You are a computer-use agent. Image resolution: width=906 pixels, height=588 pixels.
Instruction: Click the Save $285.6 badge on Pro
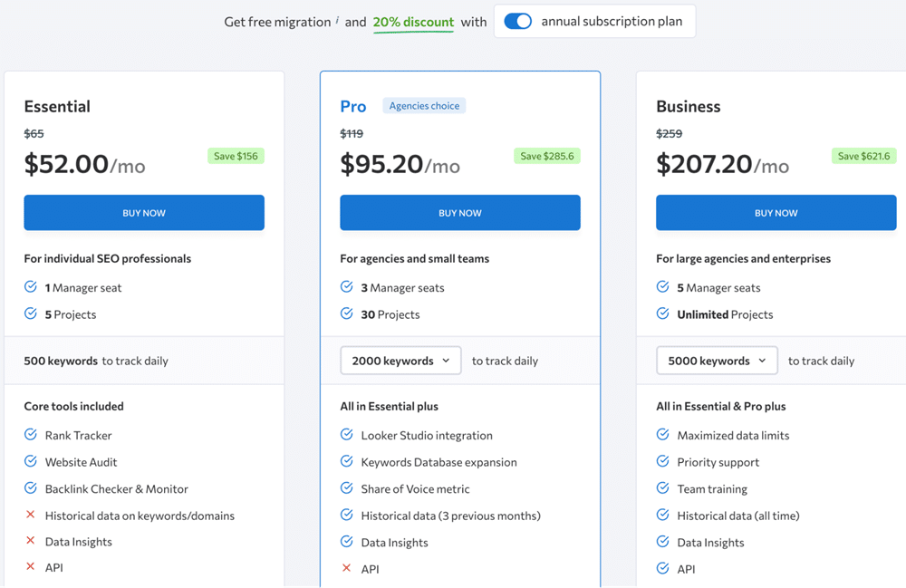[547, 156]
